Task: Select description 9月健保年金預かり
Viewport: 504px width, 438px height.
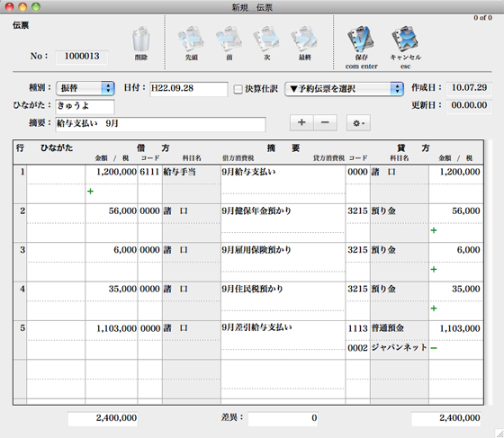Action: click(x=256, y=211)
